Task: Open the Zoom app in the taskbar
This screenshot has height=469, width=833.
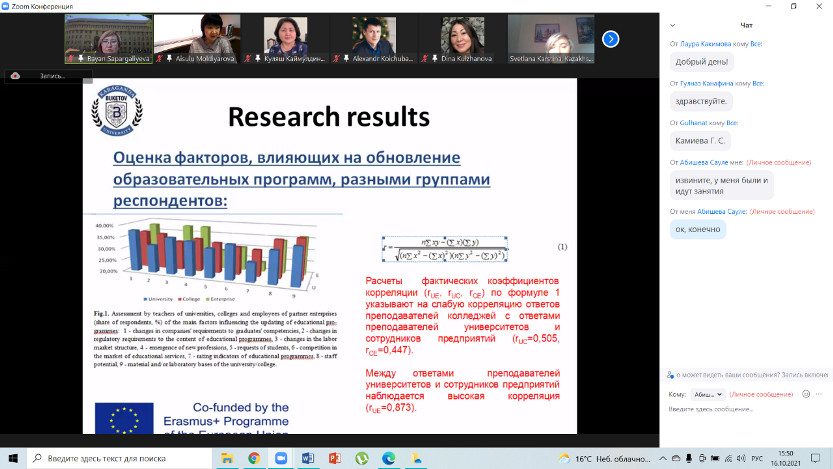Action: pyautogui.click(x=279, y=458)
